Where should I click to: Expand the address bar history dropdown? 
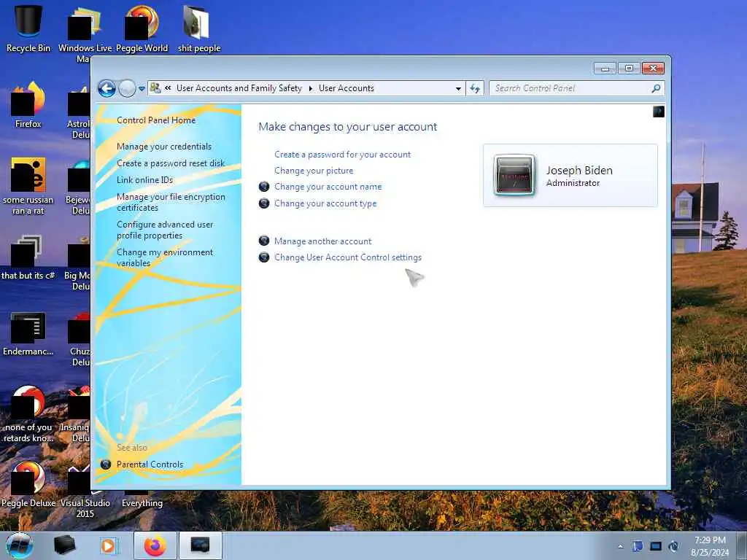(x=458, y=88)
